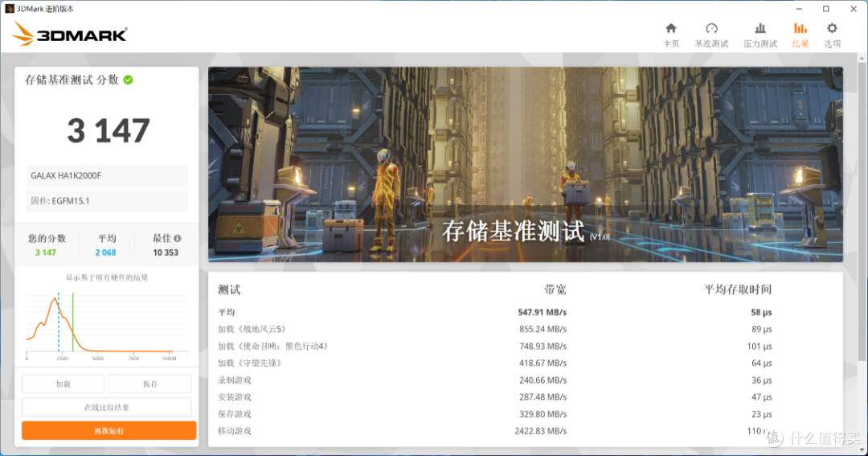Click the 测试 column header

[229, 290]
